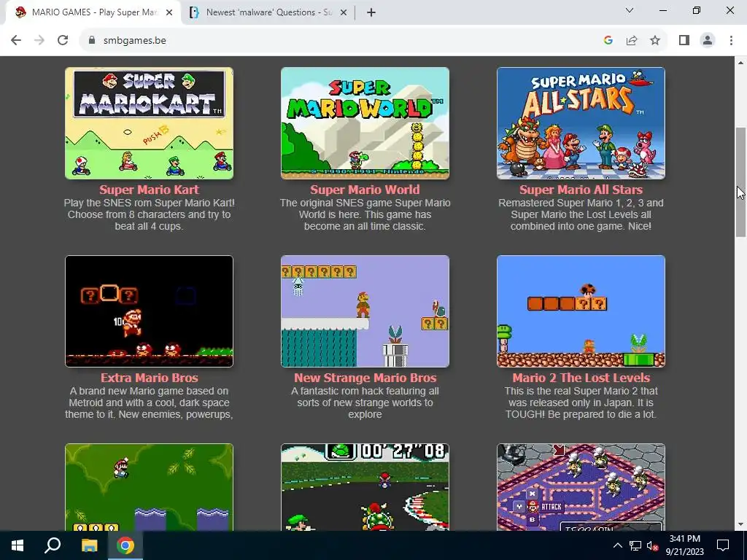Click the text 'The original SNES game Super Mario'
The width and height of the screenshot is (747, 560).
click(x=365, y=203)
